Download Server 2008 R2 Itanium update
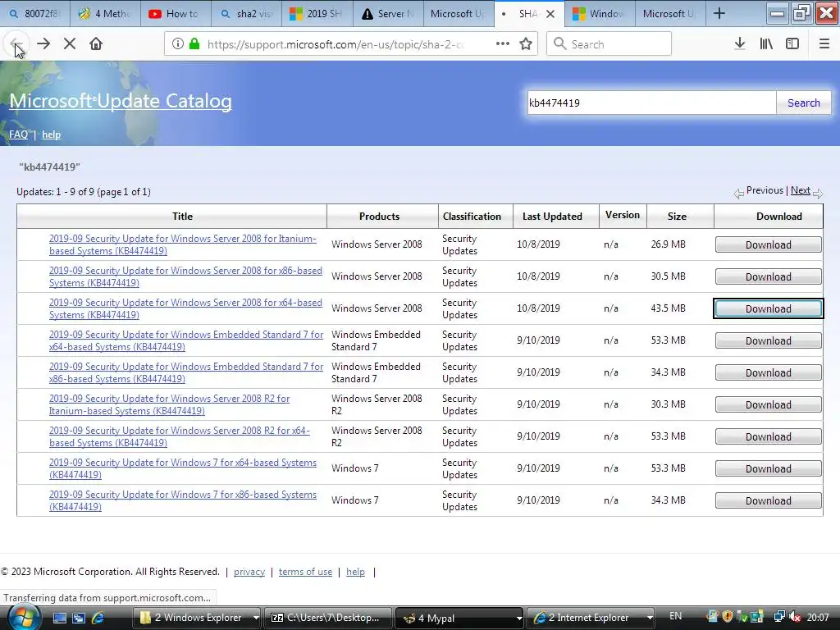Screen dimensions: 840x630 click(x=768, y=405)
